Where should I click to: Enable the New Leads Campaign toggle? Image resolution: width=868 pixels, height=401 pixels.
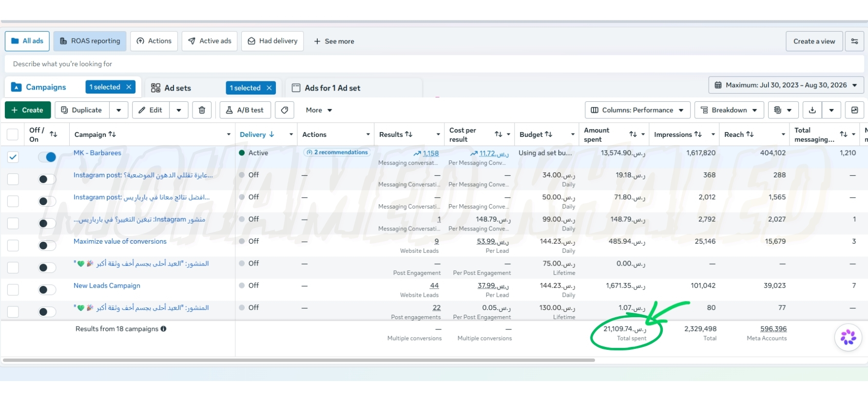(47, 290)
